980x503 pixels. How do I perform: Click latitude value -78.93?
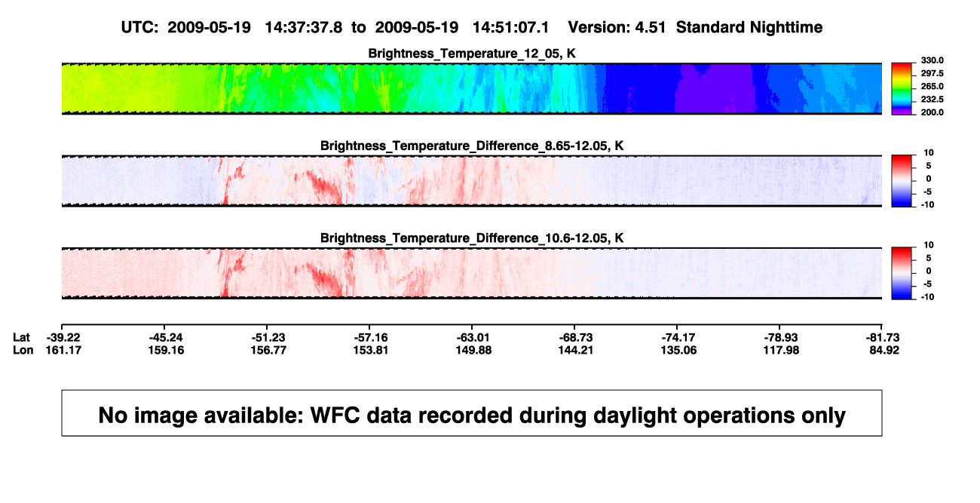point(781,337)
